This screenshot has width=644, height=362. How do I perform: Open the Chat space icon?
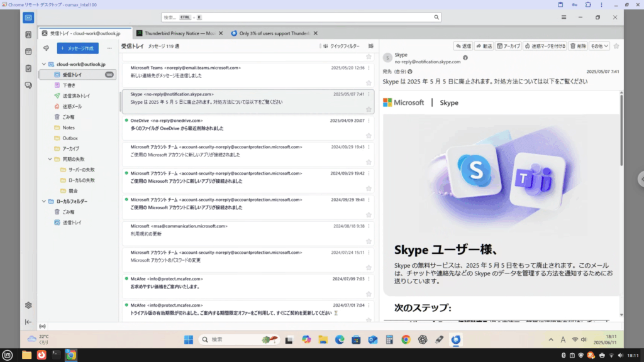tap(28, 85)
